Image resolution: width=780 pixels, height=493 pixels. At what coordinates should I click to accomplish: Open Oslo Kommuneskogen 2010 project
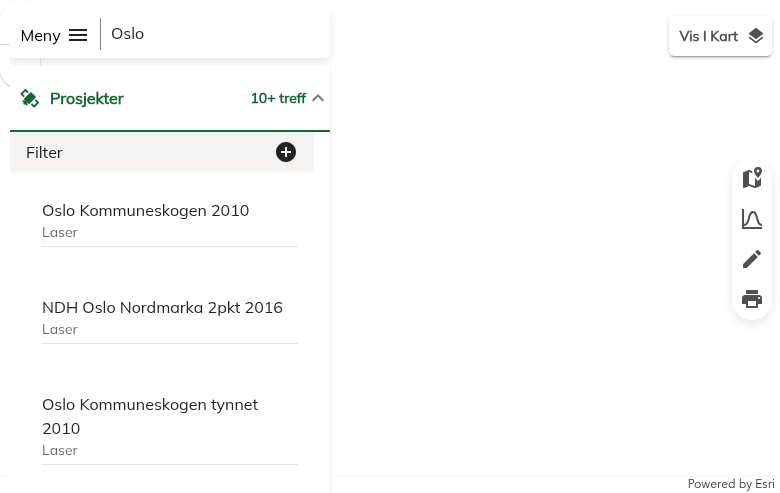pyautogui.click(x=145, y=210)
